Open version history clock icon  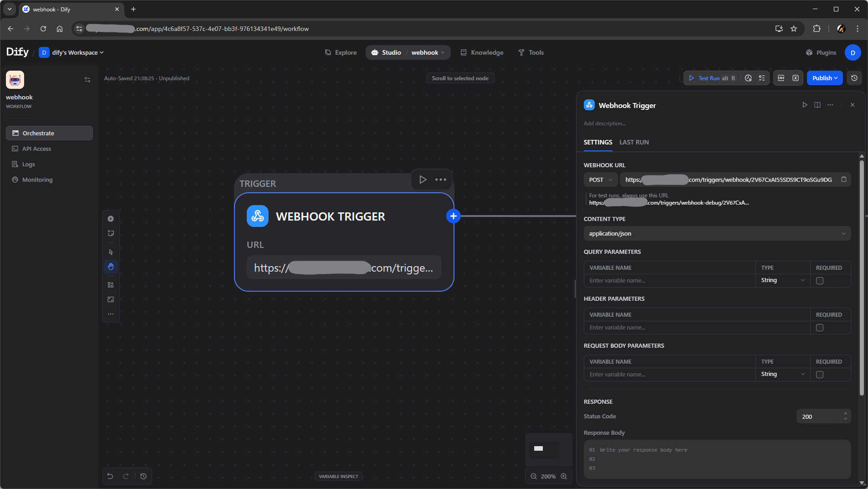[x=854, y=78]
